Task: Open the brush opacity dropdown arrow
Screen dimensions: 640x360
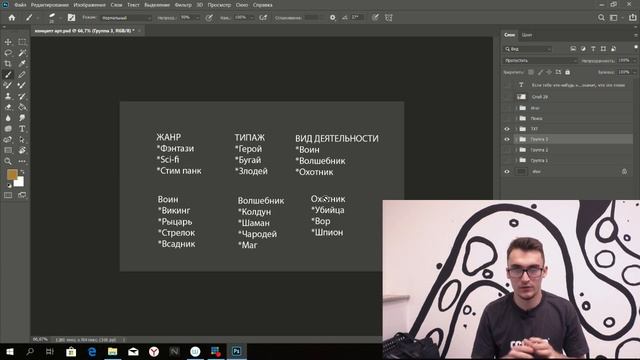Action: point(197,18)
